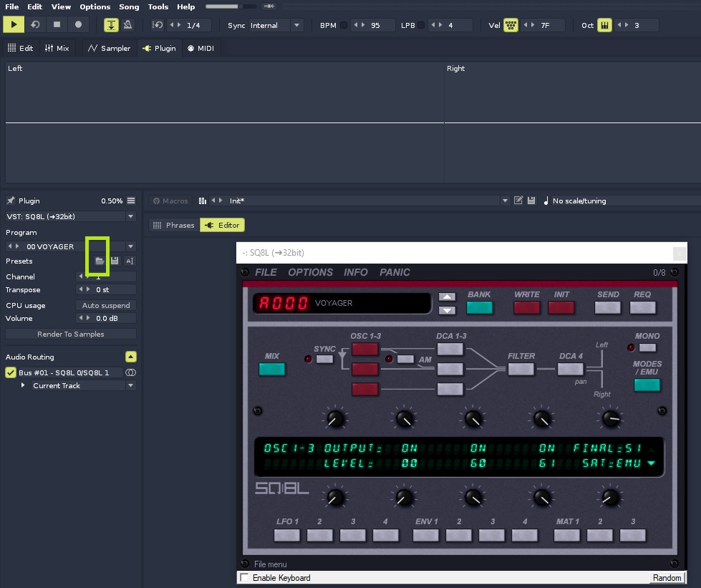Save preset with the floppy disk icon
The image size is (701, 588).
pos(115,261)
